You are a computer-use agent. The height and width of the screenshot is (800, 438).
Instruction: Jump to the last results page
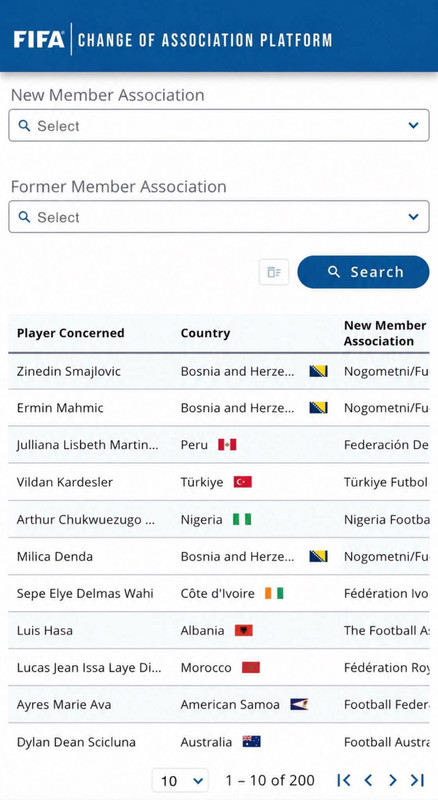pos(417,780)
